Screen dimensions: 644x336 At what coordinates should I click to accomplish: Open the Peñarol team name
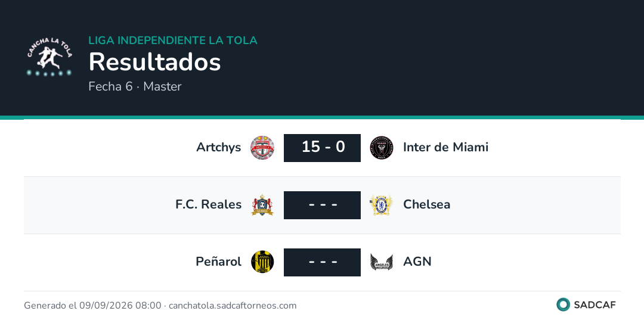point(218,262)
